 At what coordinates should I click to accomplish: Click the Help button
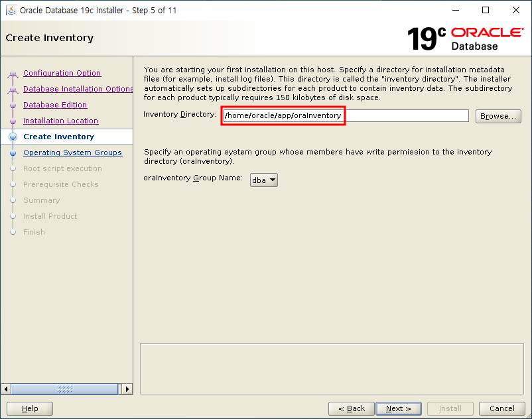pos(30,408)
